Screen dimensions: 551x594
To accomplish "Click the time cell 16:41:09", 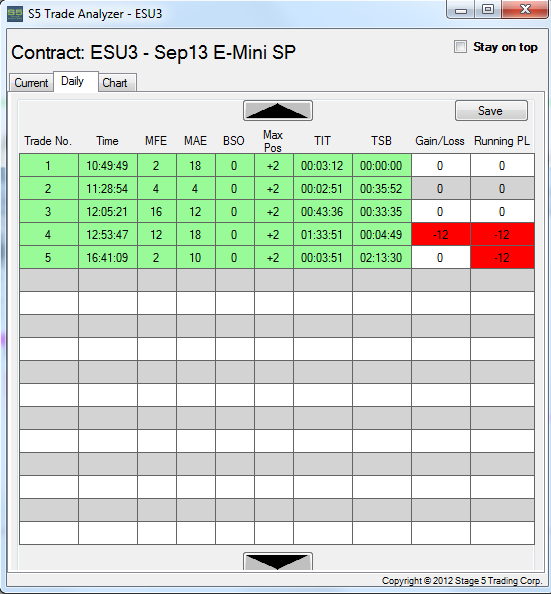I will tap(108, 258).
